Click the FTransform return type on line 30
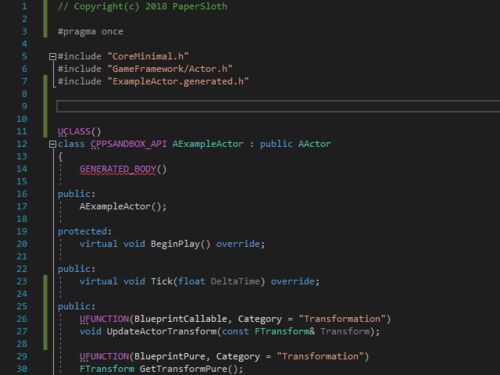Viewport: 500px width, 375px height. click(x=107, y=369)
